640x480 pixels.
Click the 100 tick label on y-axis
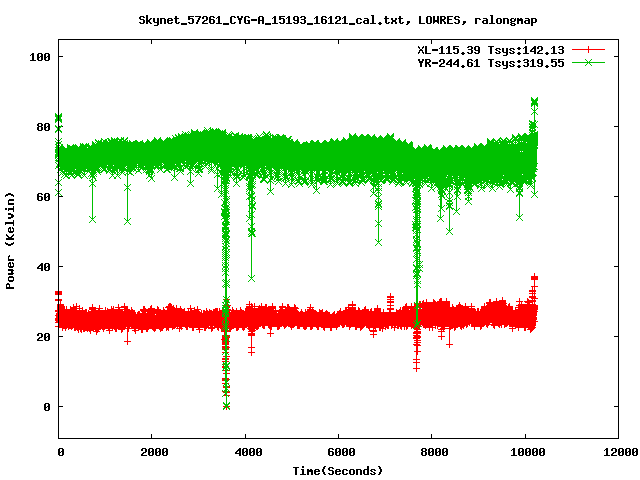pos(39,57)
